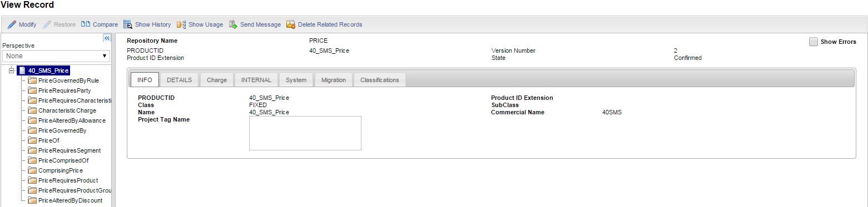The image size is (868, 207).
Task: Switch to the Charge tab
Action: pos(217,80)
